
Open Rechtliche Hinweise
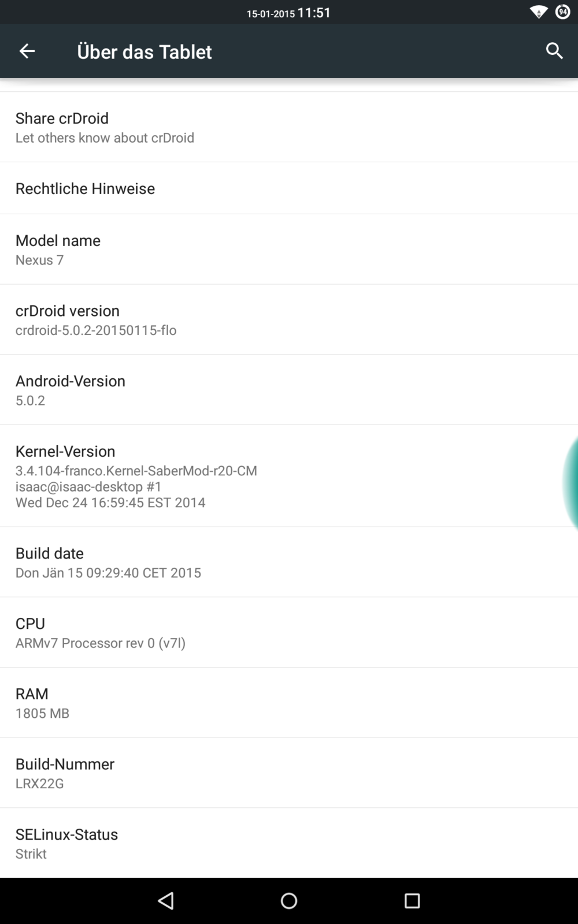click(x=289, y=188)
